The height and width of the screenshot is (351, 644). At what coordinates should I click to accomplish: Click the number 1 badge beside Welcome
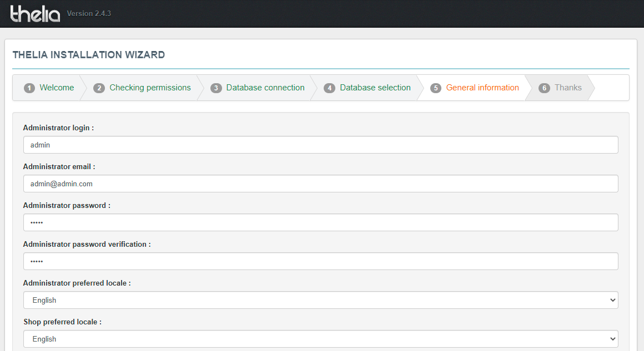coord(29,88)
